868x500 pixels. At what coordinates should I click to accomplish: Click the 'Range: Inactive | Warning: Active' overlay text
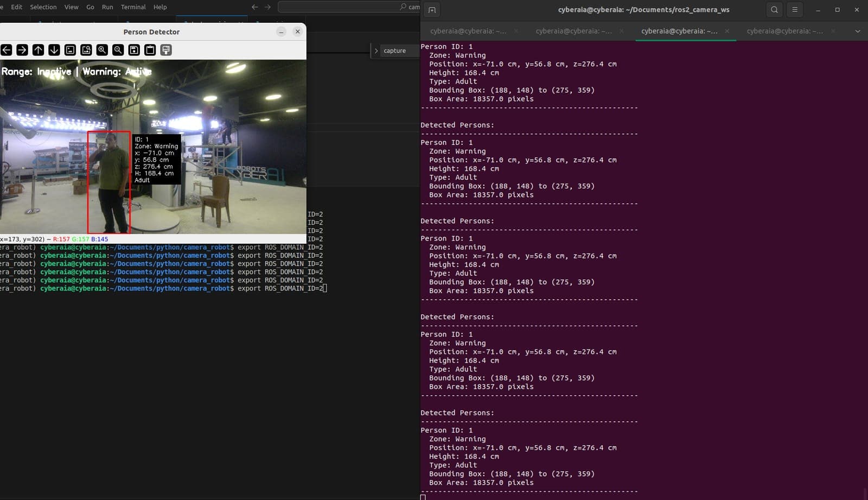coord(76,72)
